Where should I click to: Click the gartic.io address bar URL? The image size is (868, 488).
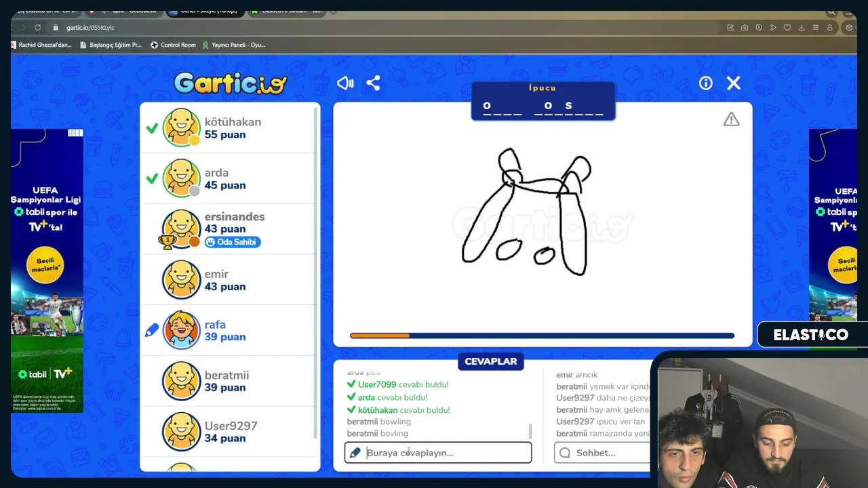click(90, 28)
